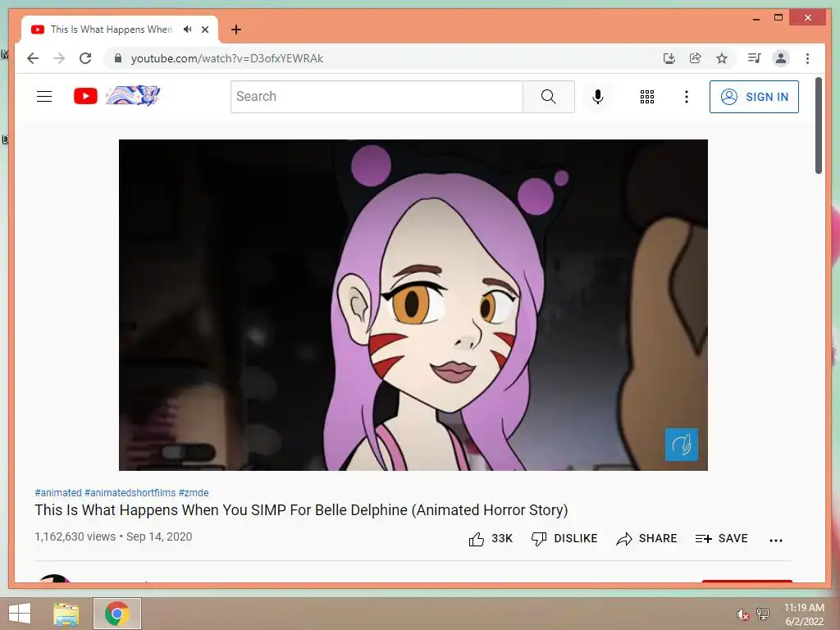This screenshot has height=630, width=840.
Task: Click the page vertical scrollbar
Action: coord(819,126)
